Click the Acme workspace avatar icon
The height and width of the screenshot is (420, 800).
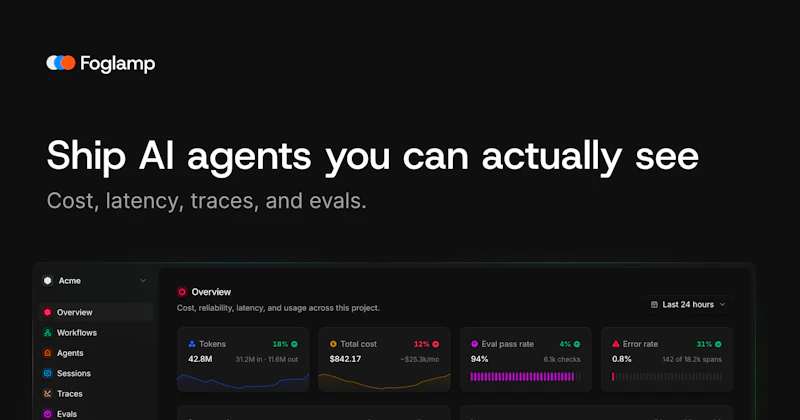(x=47, y=281)
